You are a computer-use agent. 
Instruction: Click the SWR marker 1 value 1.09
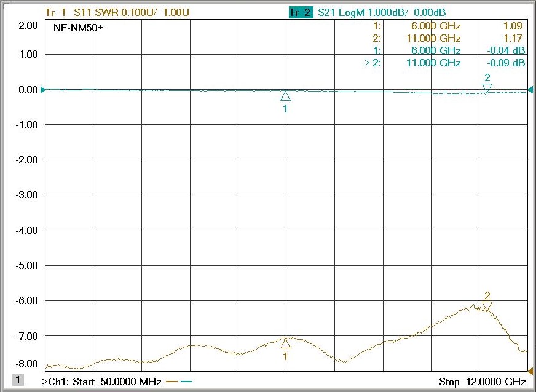coord(513,26)
